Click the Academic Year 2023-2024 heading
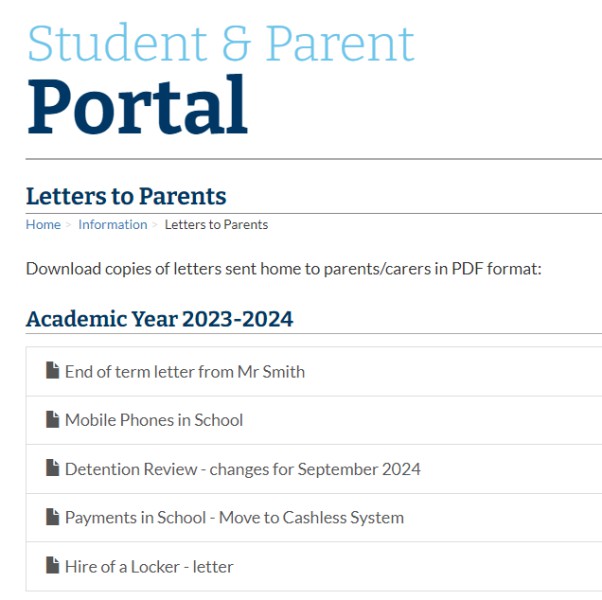602x600 pixels. point(159,319)
